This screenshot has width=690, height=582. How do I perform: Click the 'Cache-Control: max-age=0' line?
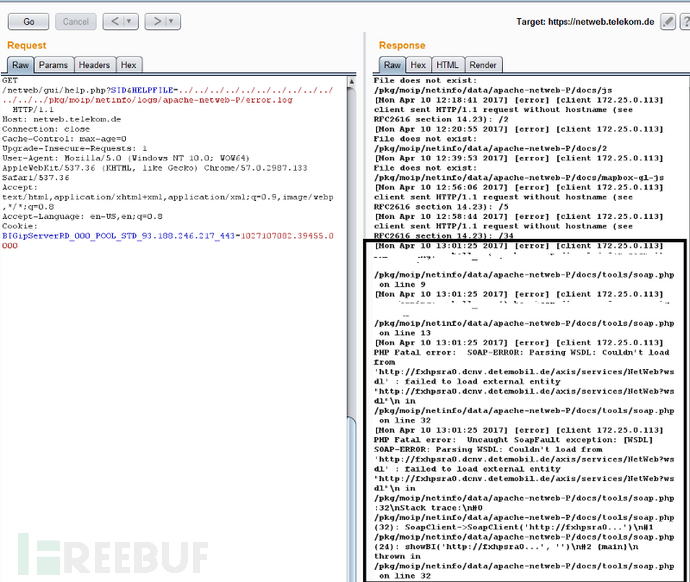64,139
